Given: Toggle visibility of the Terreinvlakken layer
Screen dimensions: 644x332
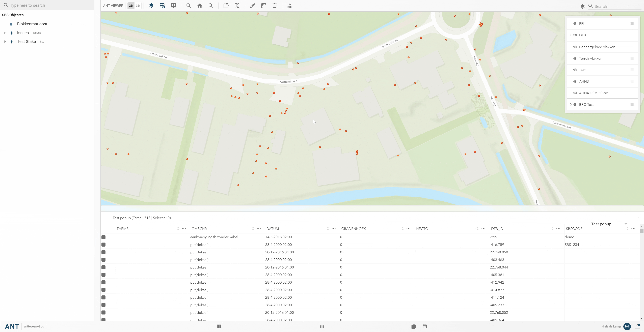Looking at the screenshot, I should 575,58.
